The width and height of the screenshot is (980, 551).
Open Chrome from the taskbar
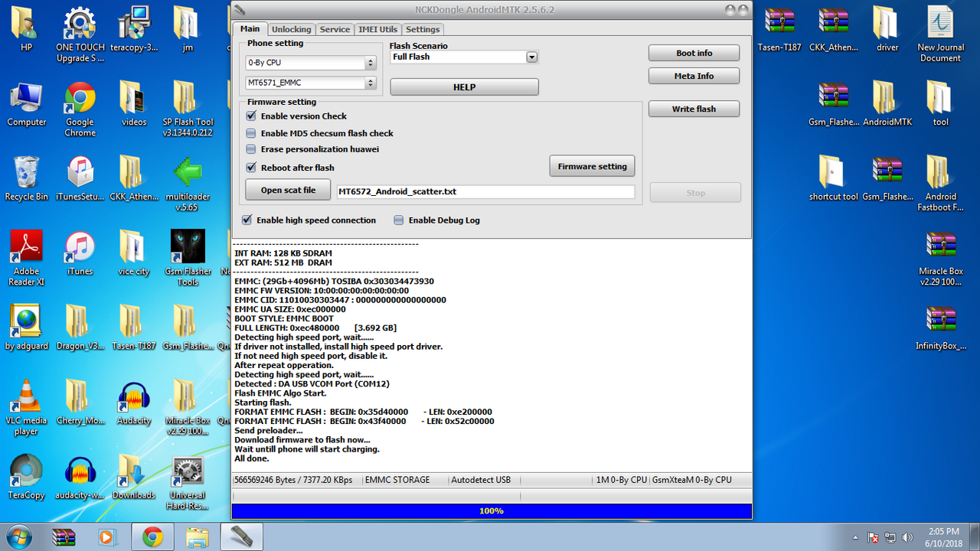[153, 536]
